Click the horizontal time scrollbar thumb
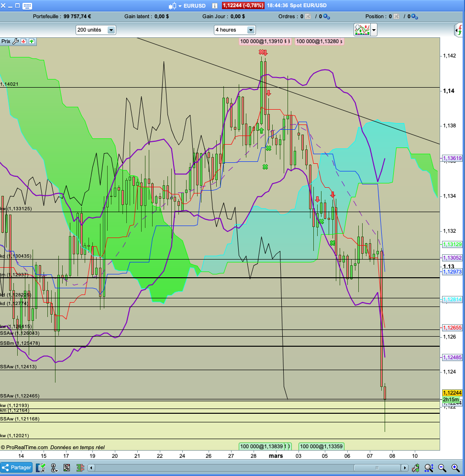 (x=377, y=468)
